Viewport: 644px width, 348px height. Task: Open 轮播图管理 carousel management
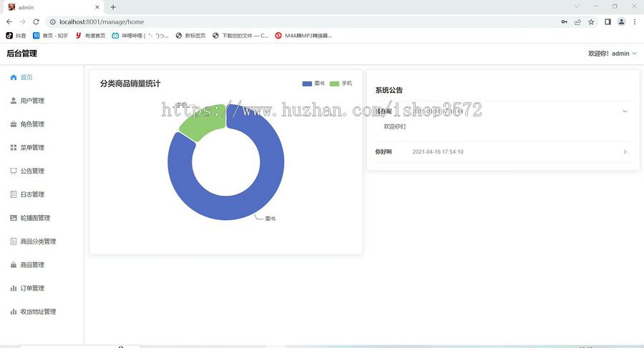[30, 218]
